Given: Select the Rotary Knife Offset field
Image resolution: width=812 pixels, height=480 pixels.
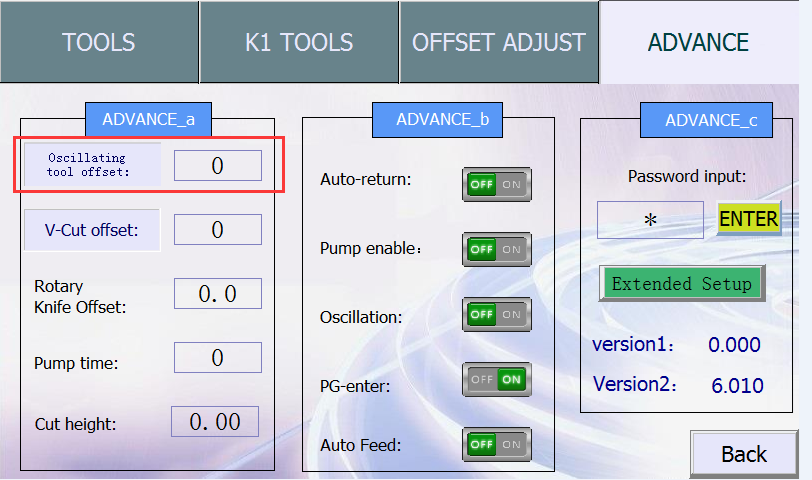Looking at the screenshot, I should click(x=217, y=294).
